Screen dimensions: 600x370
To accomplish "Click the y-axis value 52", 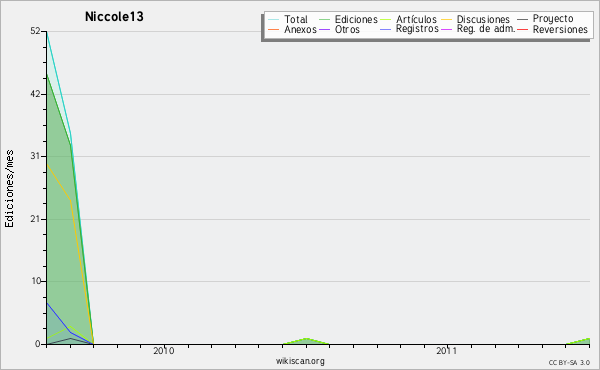I will pyautogui.click(x=36, y=31).
